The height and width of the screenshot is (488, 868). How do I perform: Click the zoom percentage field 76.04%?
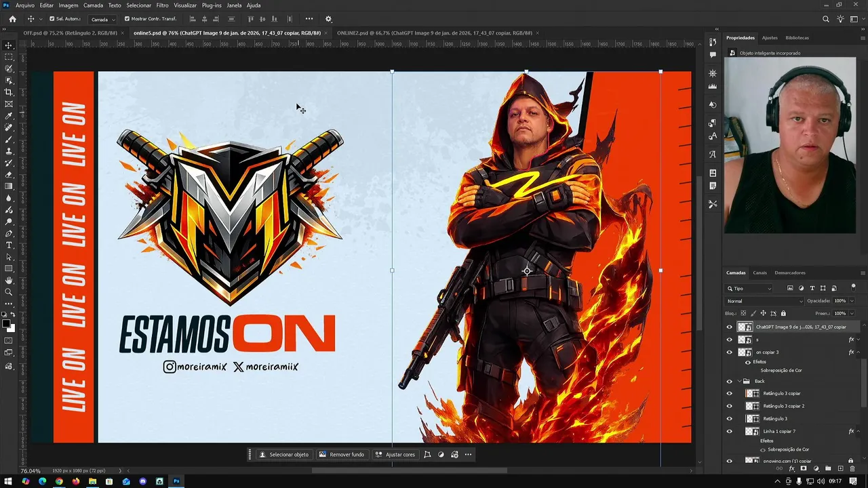pyautogui.click(x=31, y=470)
